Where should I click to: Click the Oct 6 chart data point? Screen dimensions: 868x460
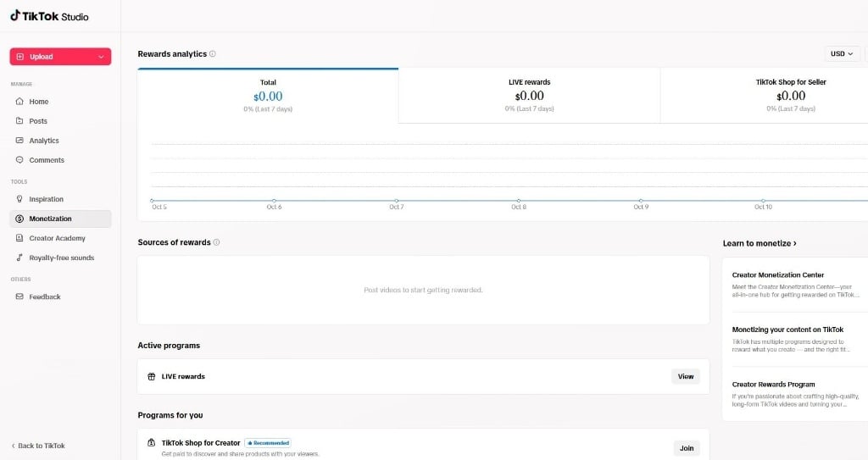(274, 201)
